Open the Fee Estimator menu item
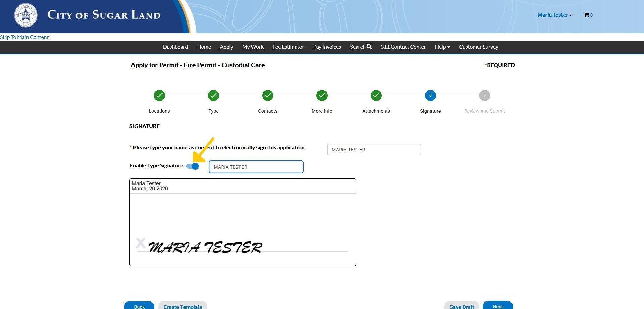This screenshot has height=309, width=644. point(288,47)
